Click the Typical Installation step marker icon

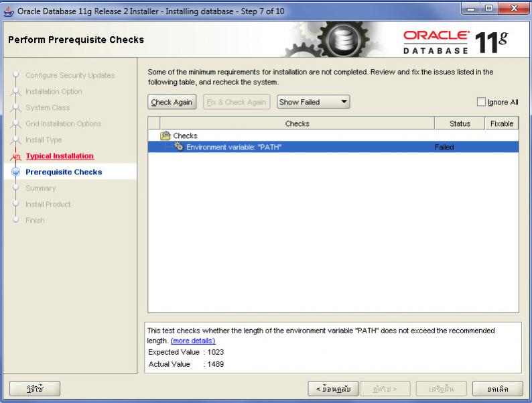pos(15,156)
